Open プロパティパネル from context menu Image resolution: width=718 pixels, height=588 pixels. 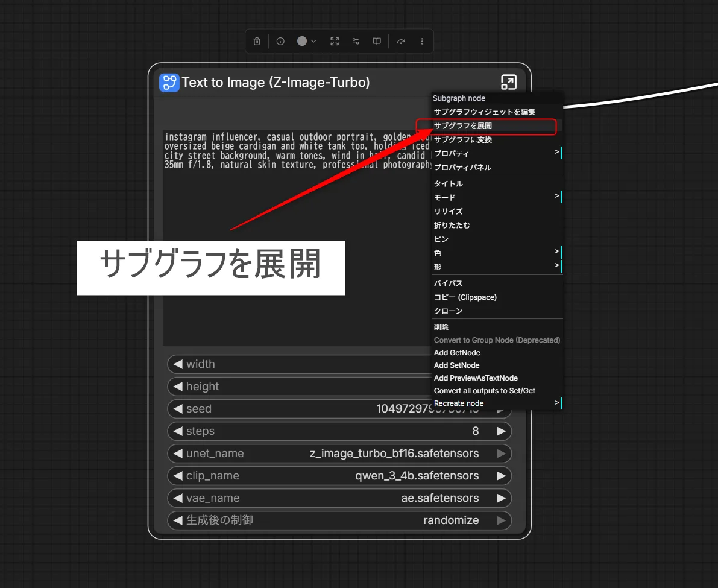(497, 167)
